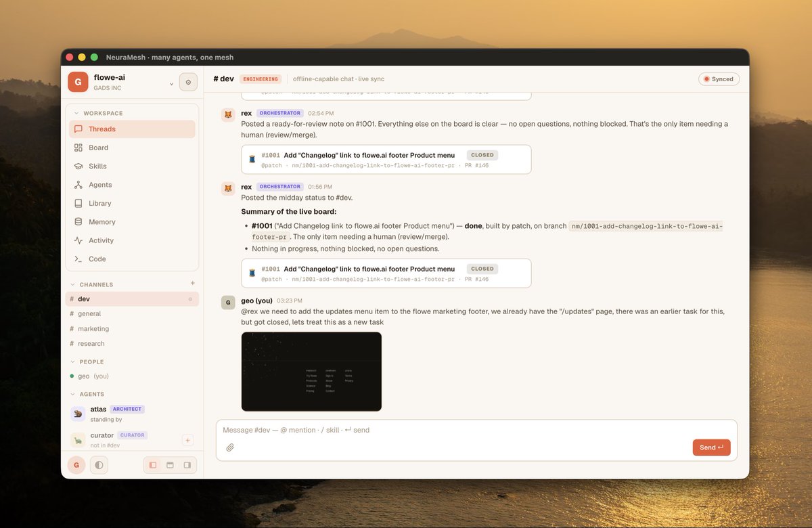Click the 01:56 PM timestamp
Image resolution: width=812 pixels, height=528 pixels.
click(x=320, y=187)
